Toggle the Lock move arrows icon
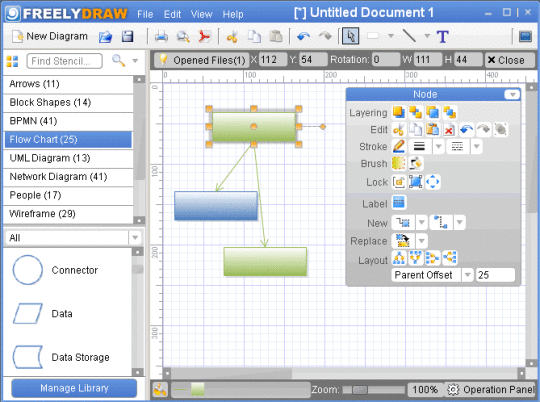Image resolution: width=540 pixels, height=402 pixels. 433,182
